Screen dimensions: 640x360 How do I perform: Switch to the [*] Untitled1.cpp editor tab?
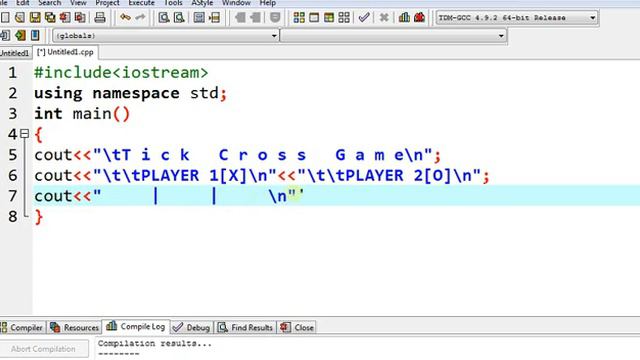(x=65, y=52)
